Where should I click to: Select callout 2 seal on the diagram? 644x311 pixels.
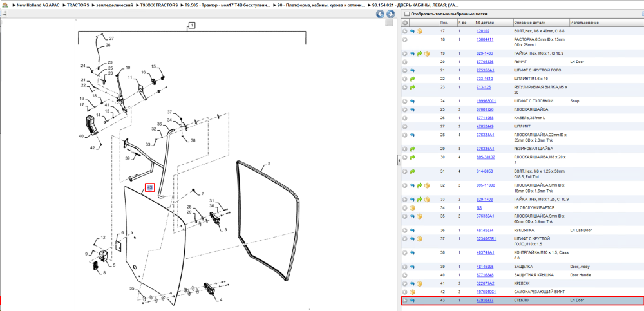pos(269,164)
